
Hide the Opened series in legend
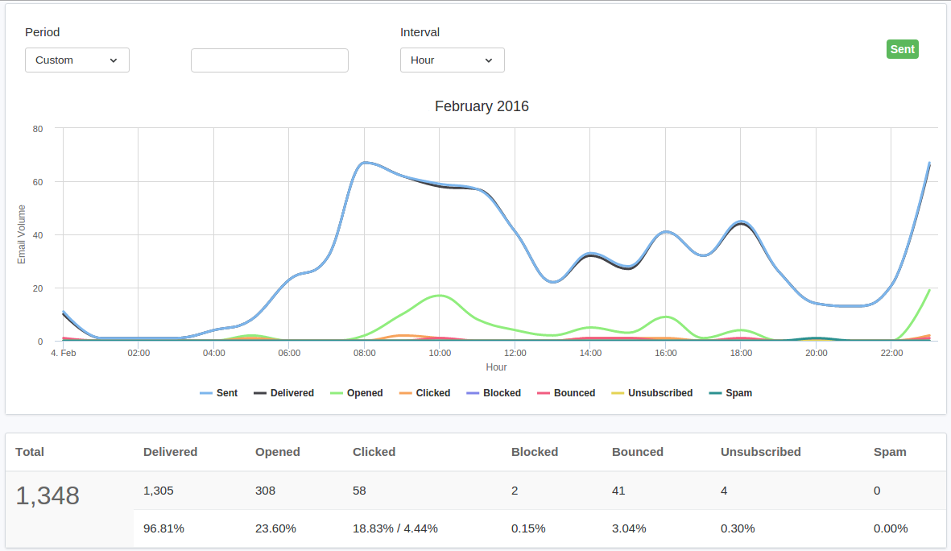pyautogui.click(x=357, y=393)
